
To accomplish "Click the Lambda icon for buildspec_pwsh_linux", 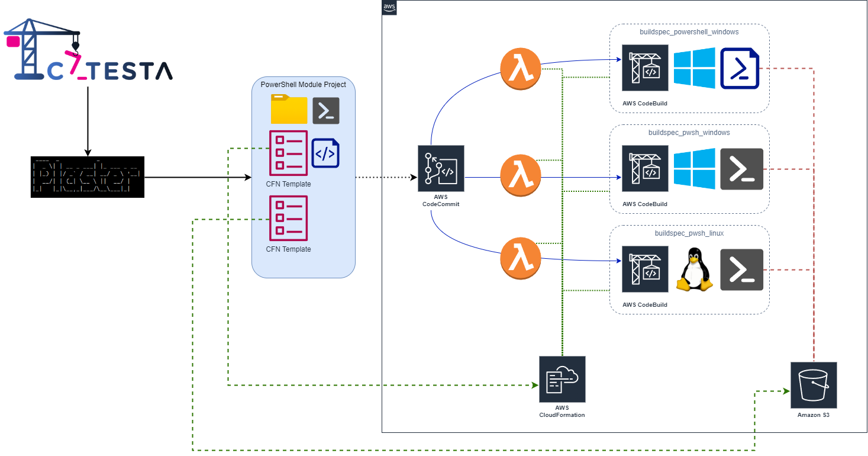I will coord(521,258).
